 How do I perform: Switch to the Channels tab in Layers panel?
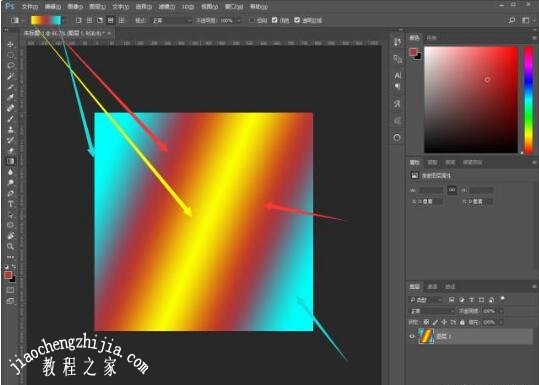[432, 287]
